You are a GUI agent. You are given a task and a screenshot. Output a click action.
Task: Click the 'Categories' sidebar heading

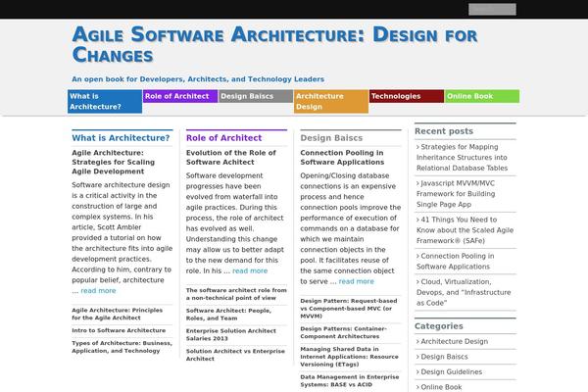(439, 326)
